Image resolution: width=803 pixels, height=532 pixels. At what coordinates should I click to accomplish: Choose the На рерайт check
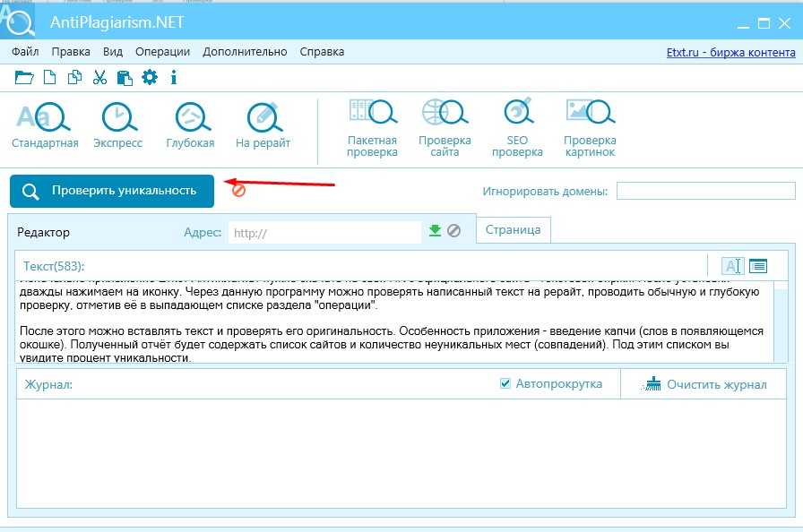263,124
